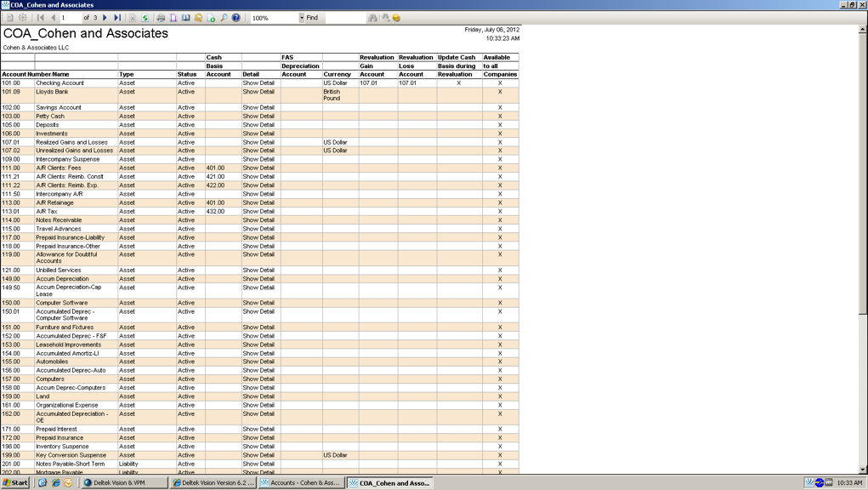The image size is (868, 490).
Task: Click the email envelope icon in toolbar
Action: coord(198,18)
